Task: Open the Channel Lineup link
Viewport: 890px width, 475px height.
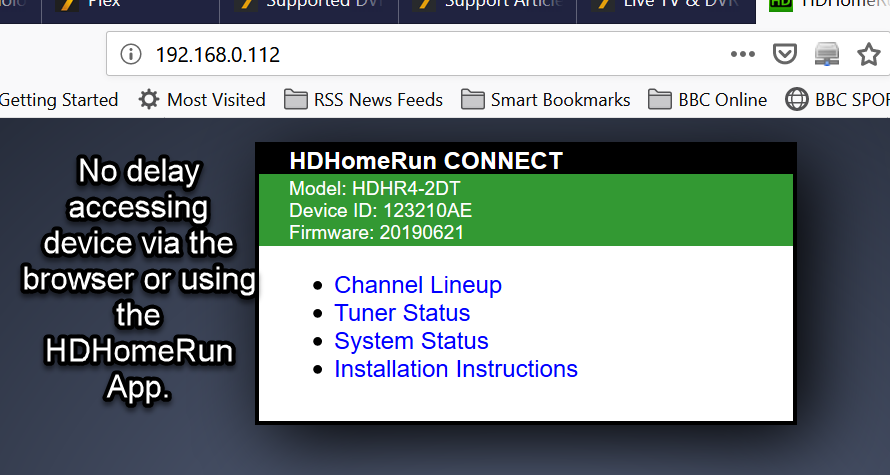Action: click(418, 285)
